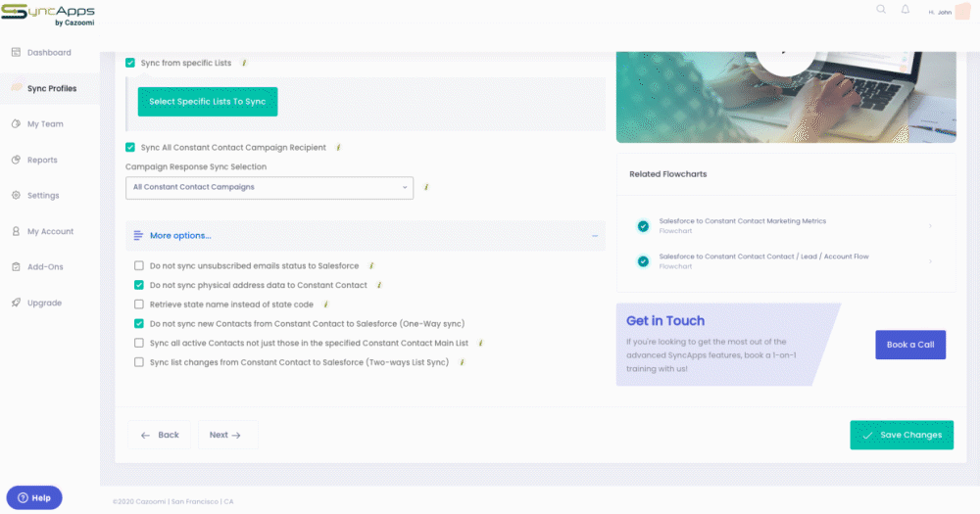Click info icon for unsubscribed emails option
The height and width of the screenshot is (514, 980).
pos(371,265)
